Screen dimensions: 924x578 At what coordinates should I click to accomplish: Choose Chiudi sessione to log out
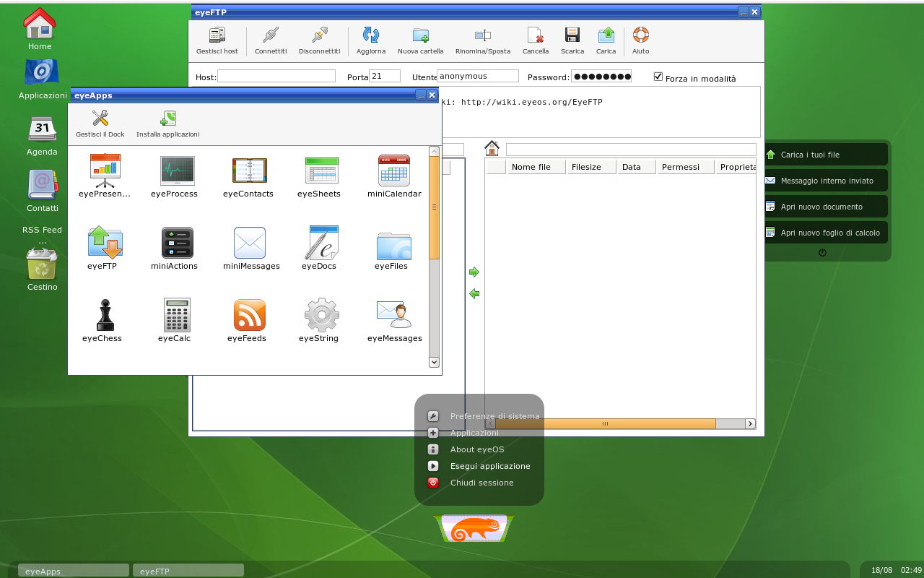click(481, 483)
